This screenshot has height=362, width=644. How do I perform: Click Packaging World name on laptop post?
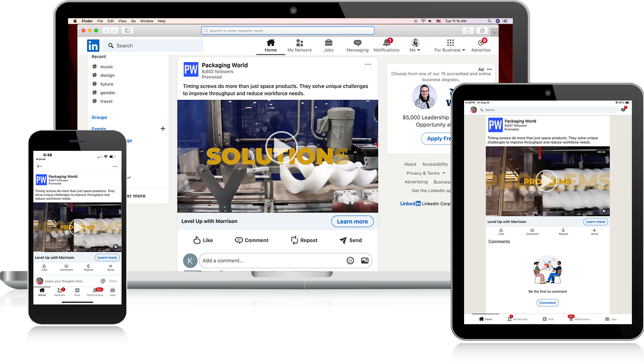click(225, 65)
